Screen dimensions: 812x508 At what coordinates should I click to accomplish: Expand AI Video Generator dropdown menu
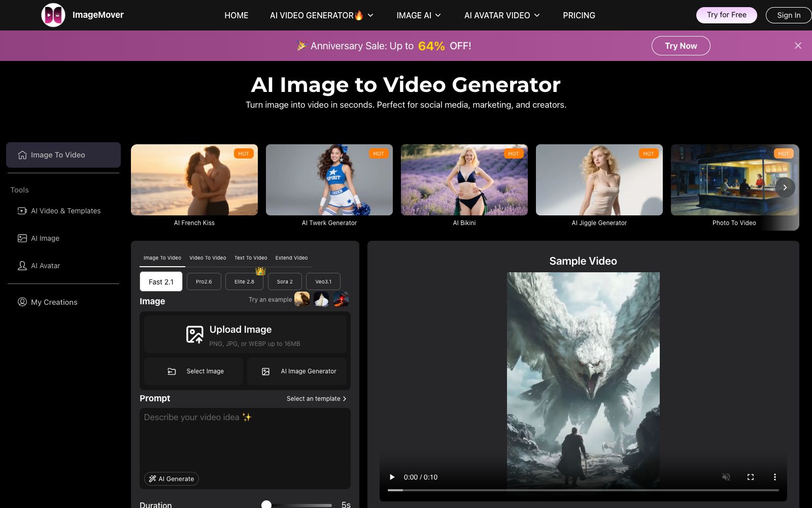tap(322, 15)
